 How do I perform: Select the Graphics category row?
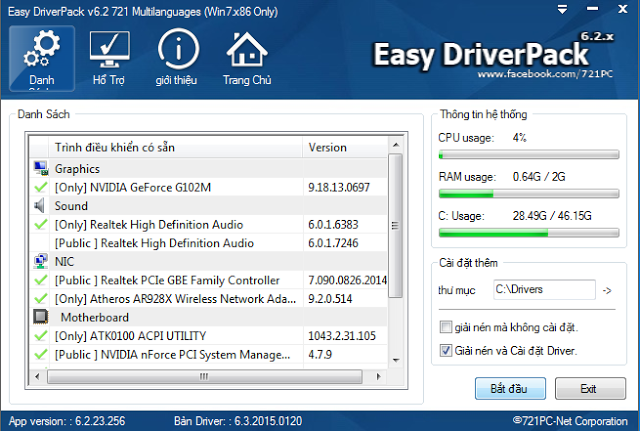pyautogui.click(x=208, y=169)
